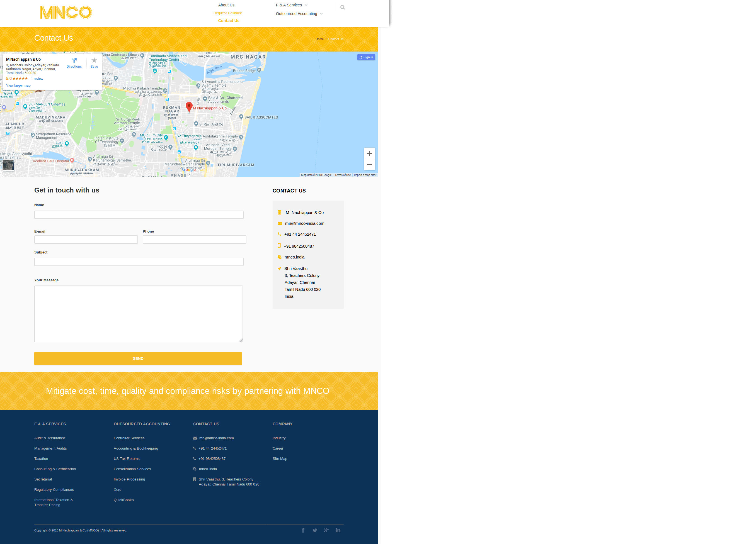756x544 pixels.
Task: Click the Skype icon beside mnco.india sidebar
Action: [x=280, y=257]
